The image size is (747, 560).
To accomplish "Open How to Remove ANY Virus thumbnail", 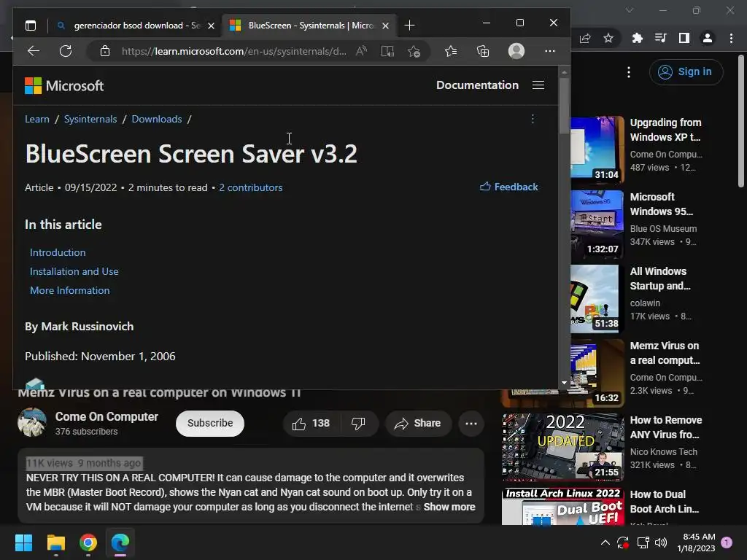I will click(563, 447).
